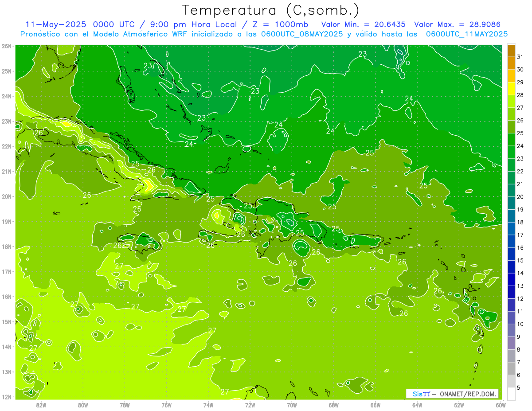Click the "12N" latitude axis label
This screenshot has height=411, width=532.
7,397
